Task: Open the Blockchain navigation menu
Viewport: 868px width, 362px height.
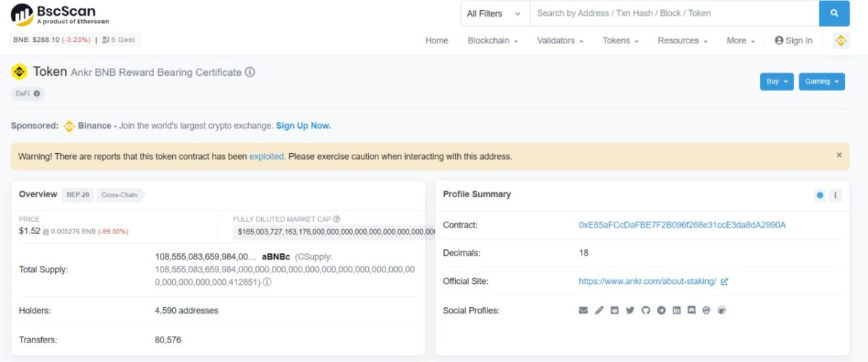Action: pos(493,40)
